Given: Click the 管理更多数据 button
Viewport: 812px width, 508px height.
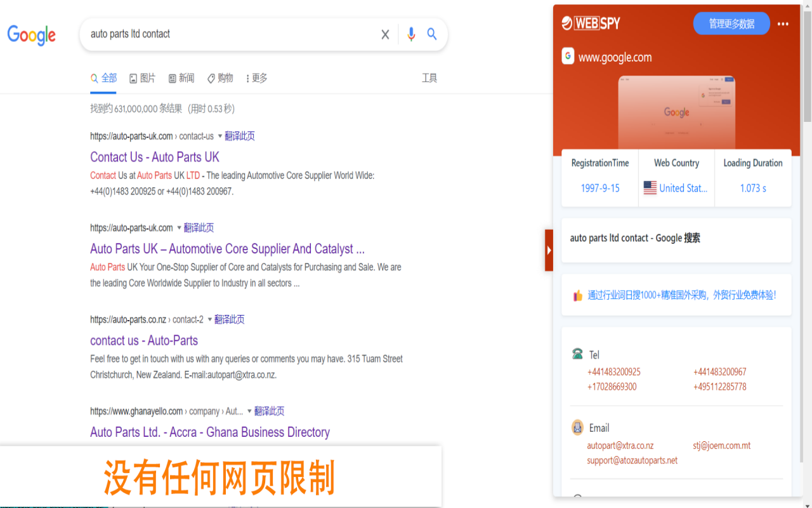Looking at the screenshot, I should [731, 23].
